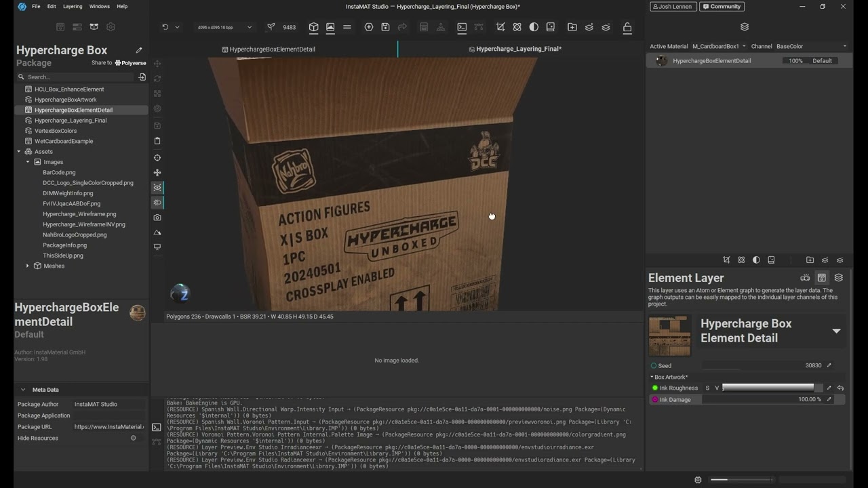Image resolution: width=868 pixels, height=488 pixels.
Task: Click the Meta Data collapse arrow
Action: [x=22, y=390]
